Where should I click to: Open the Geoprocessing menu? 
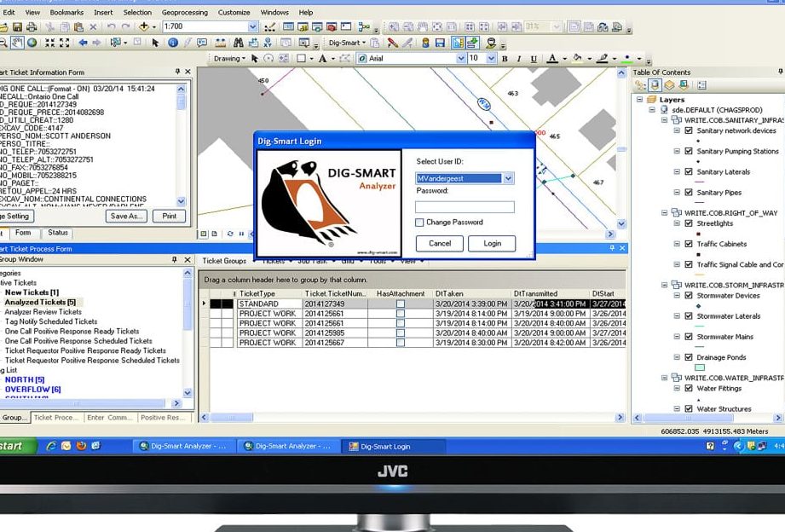[185, 13]
